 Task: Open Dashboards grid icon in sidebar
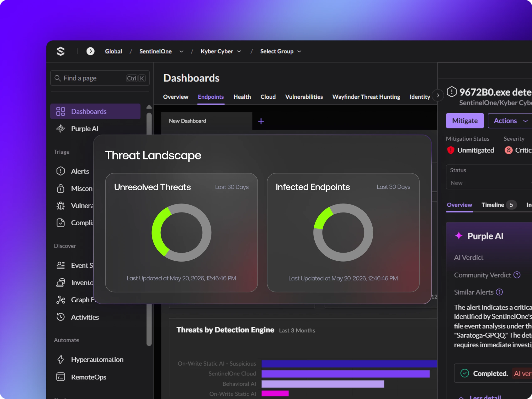pyautogui.click(x=60, y=111)
